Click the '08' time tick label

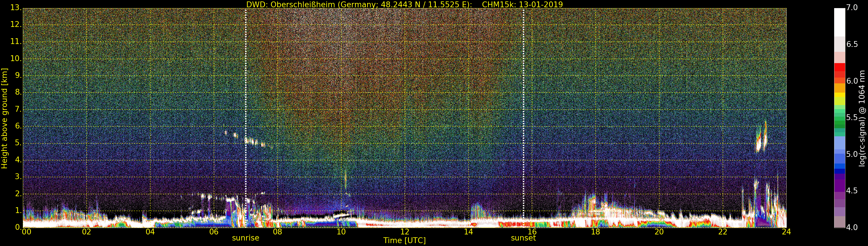278,232
